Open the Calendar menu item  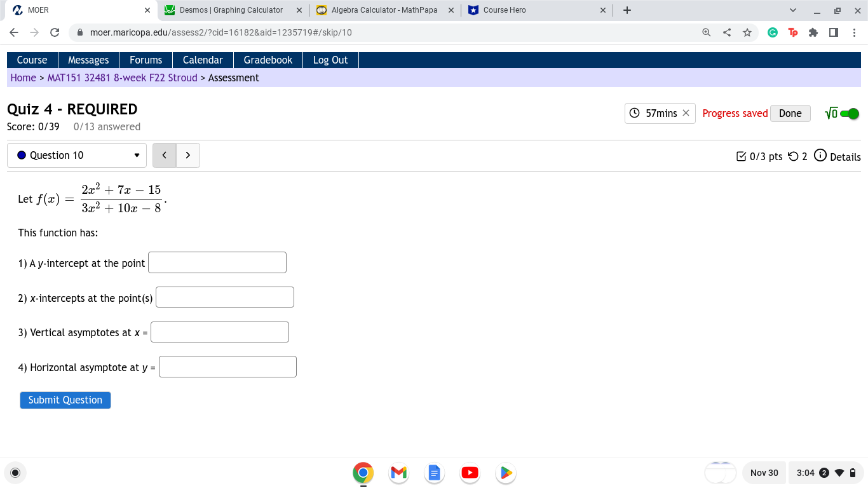[203, 60]
